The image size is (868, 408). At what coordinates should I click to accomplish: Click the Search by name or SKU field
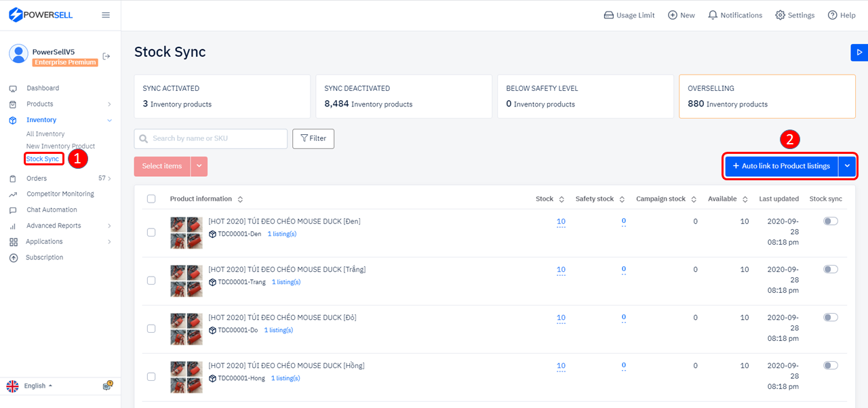pos(211,139)
